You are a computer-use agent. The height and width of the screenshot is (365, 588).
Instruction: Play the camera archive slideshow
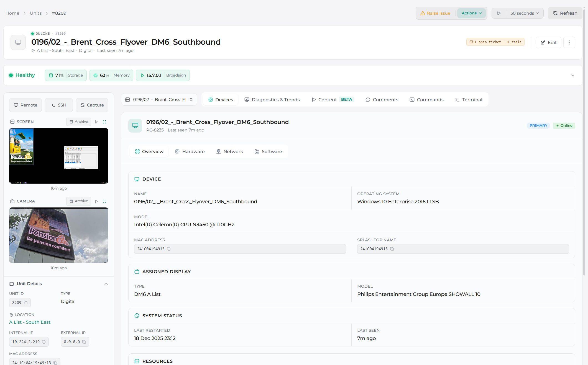[96, 201]
